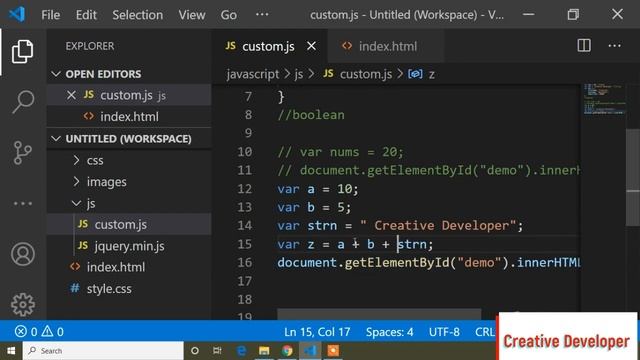Open editor More Actions ellipsis
Image resolution: width=640 pixels, height=360 pixels.
pos(614,46)
